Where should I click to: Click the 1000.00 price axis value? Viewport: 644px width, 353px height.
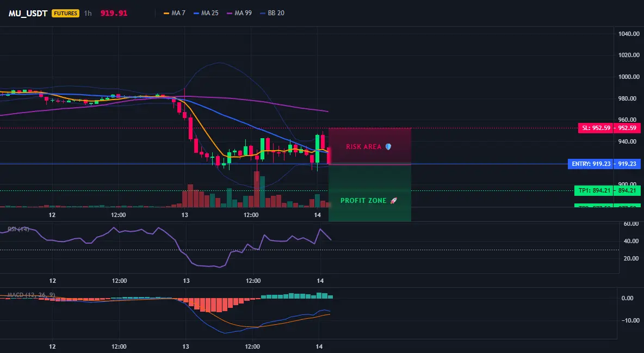(x=629, y=77)
